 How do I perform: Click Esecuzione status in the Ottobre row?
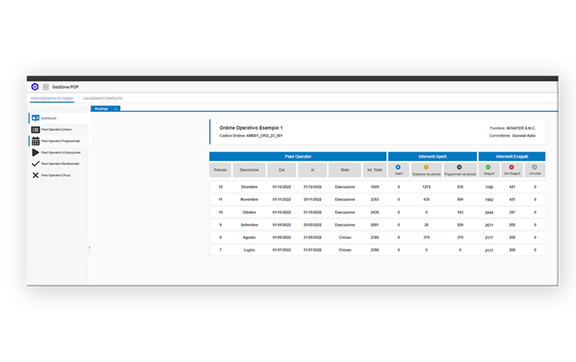pyautogui.click(x=345, y=212)
